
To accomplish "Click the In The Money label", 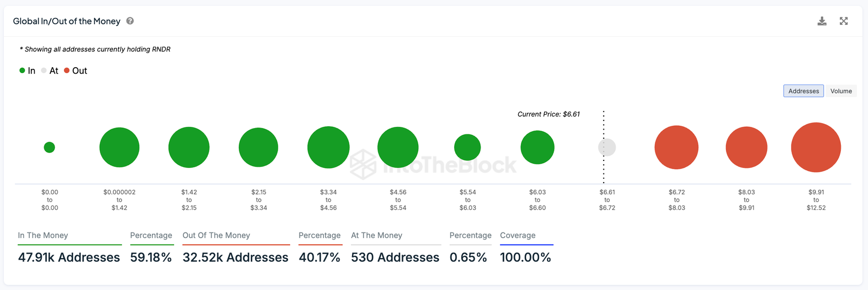I will [43, 235].
